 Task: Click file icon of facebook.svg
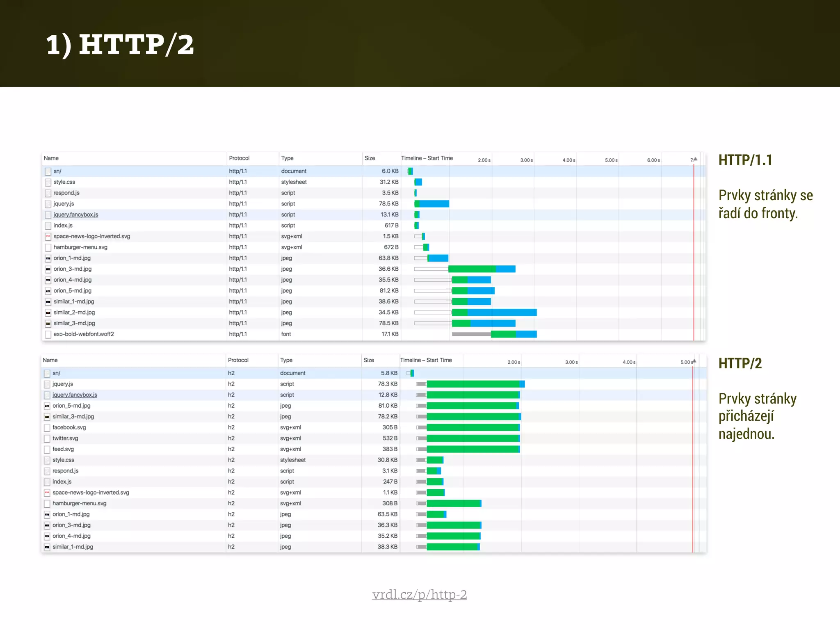click(47, 427)
